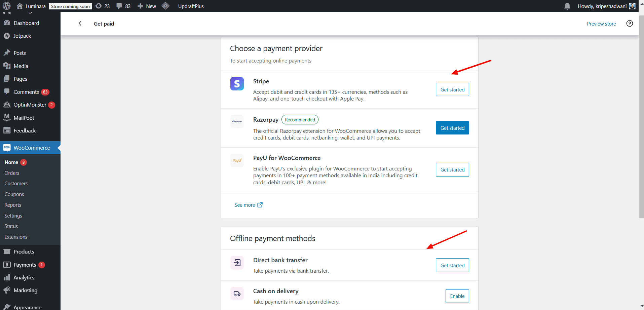
Task: Click the Preview store link
Action: [601, 24]
